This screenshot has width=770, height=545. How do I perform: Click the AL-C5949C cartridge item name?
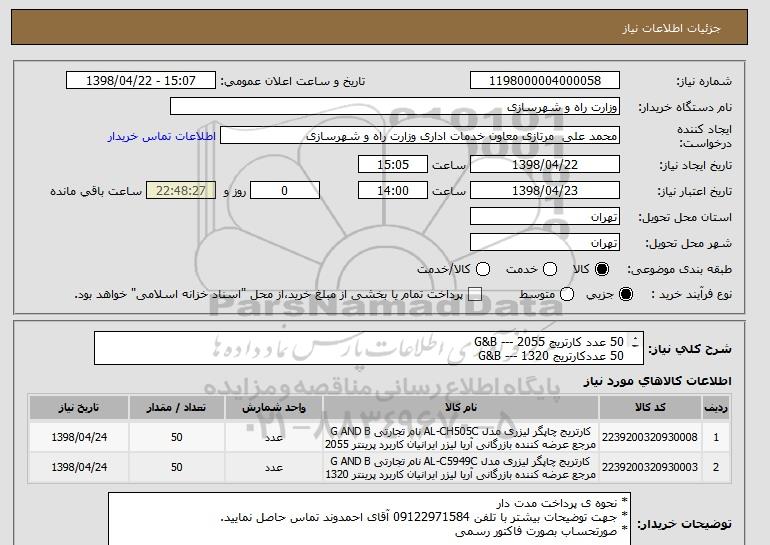461,467
